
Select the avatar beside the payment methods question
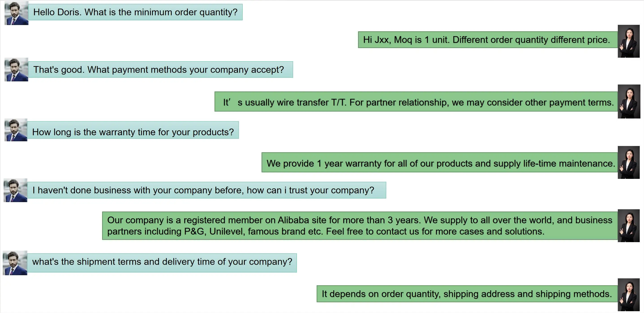[x=16, y=70]
